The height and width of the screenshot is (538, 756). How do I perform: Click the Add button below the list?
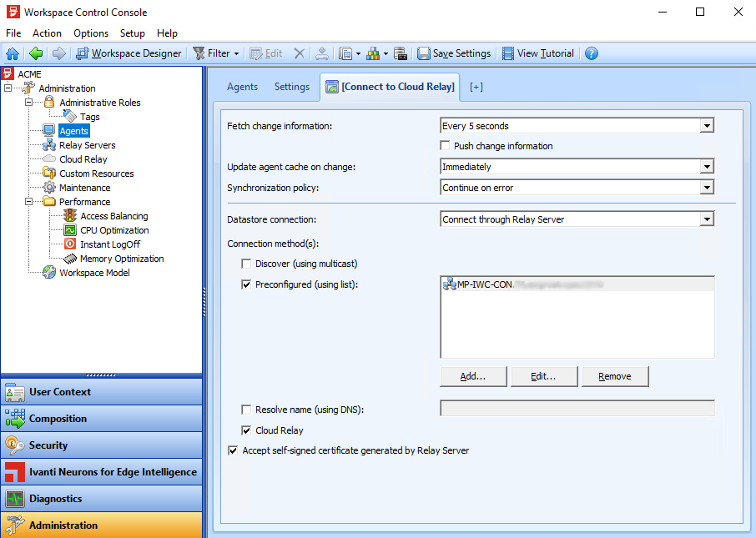click(472, 376)
